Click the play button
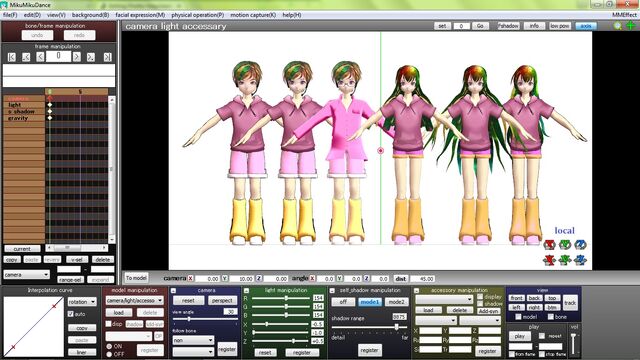The height and width of the screenshot is (360, 640). click(x=520, y=336)
